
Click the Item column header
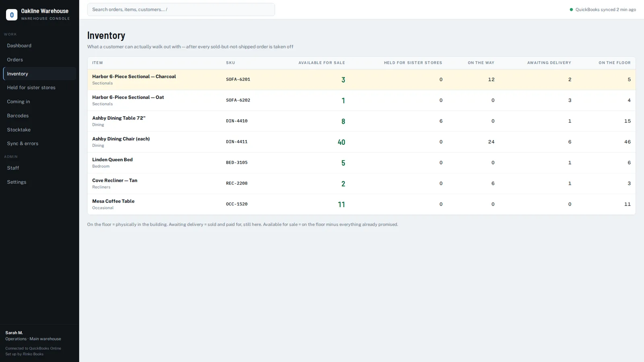point(97,63)
